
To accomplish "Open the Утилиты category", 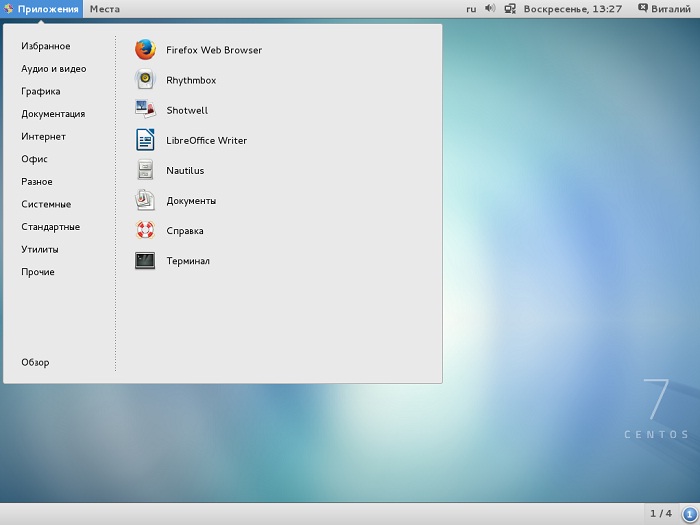I will pos(40,249).
